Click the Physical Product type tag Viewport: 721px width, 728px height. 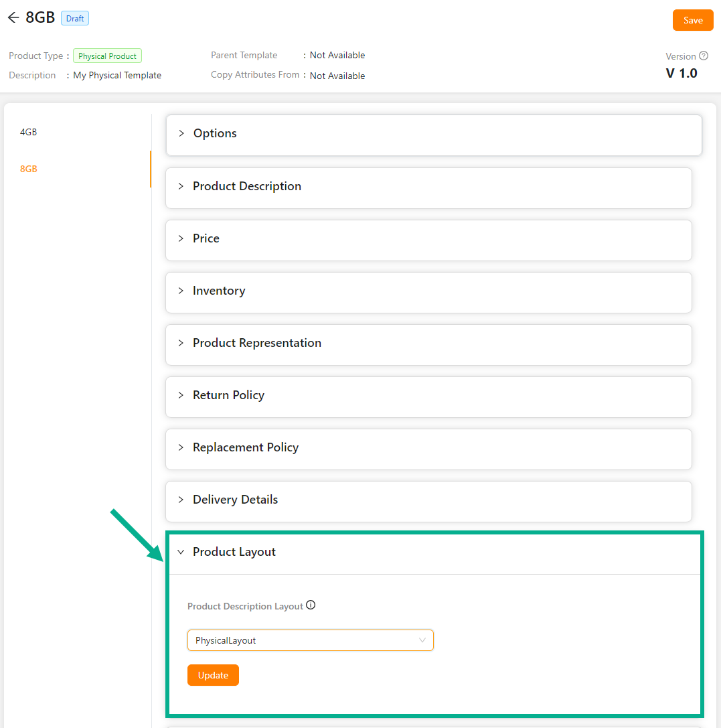[107, 56]
